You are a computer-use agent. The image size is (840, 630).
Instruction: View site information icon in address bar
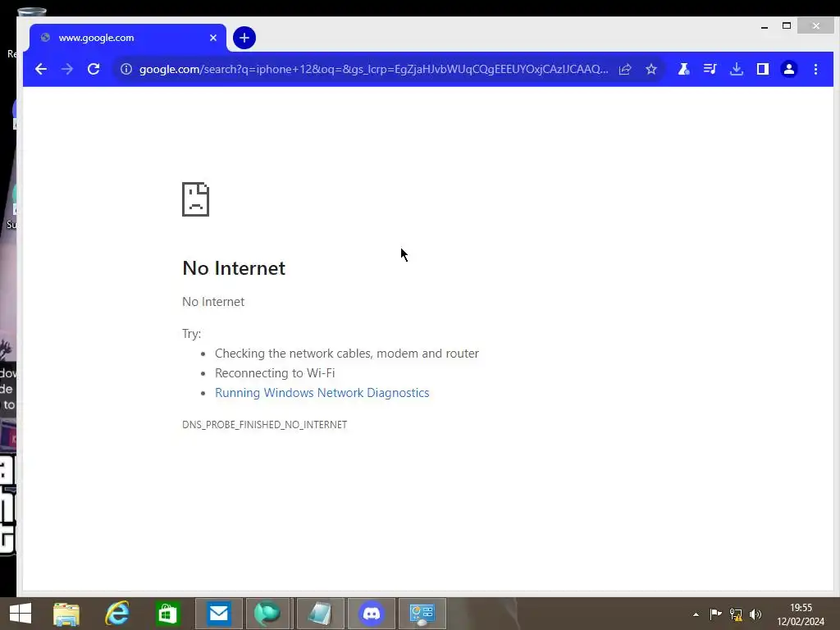(x=126, y=69)
